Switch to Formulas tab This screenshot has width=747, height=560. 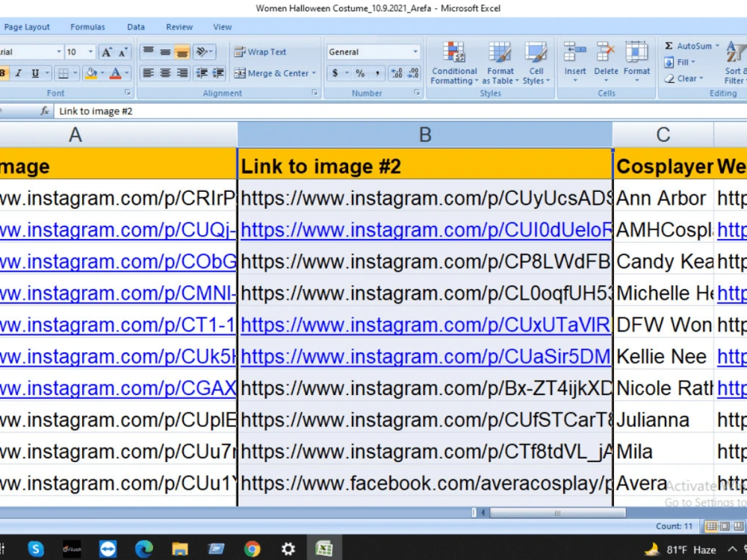(87, 27)
